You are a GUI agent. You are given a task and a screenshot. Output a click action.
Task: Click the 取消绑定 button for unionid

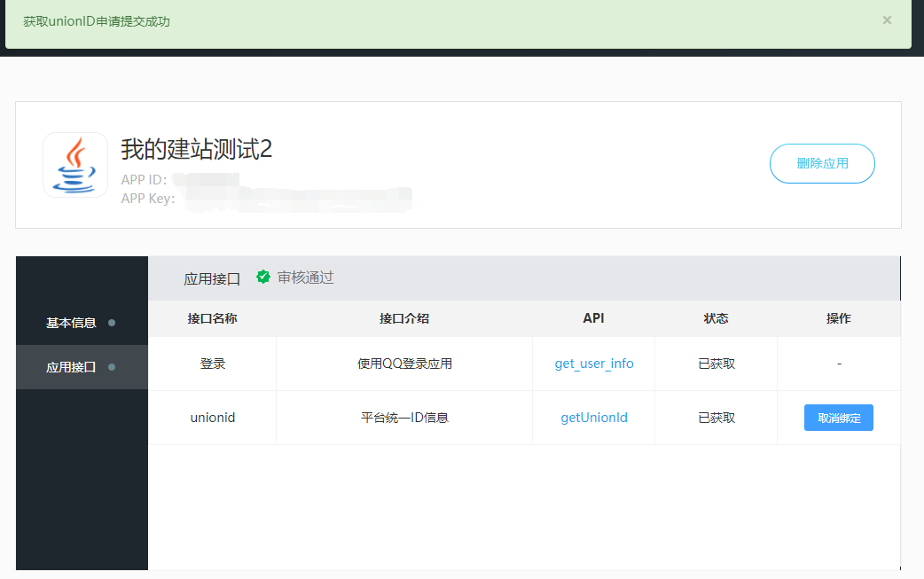[838, 418]
